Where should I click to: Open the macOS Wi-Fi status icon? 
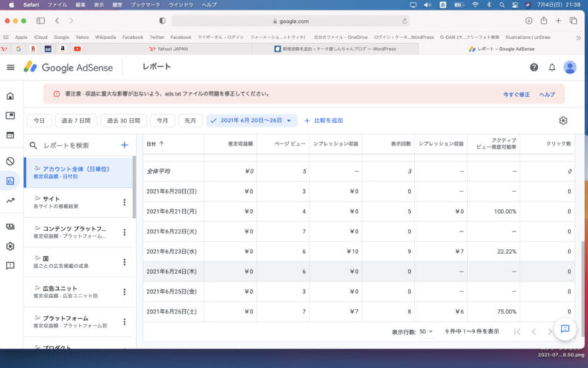475,5
